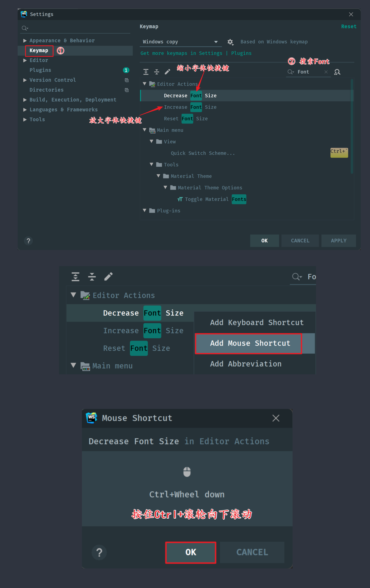This screenshot has width=370, height=588.
Task: Clear the Font search with X icon
Action: coord(326,72)
